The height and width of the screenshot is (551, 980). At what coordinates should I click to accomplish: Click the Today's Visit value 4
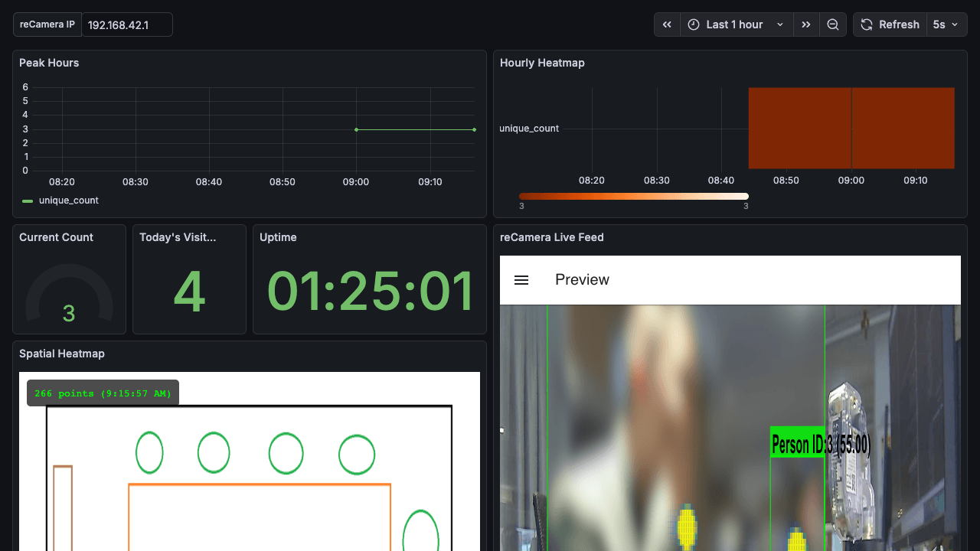click(189, 292)
